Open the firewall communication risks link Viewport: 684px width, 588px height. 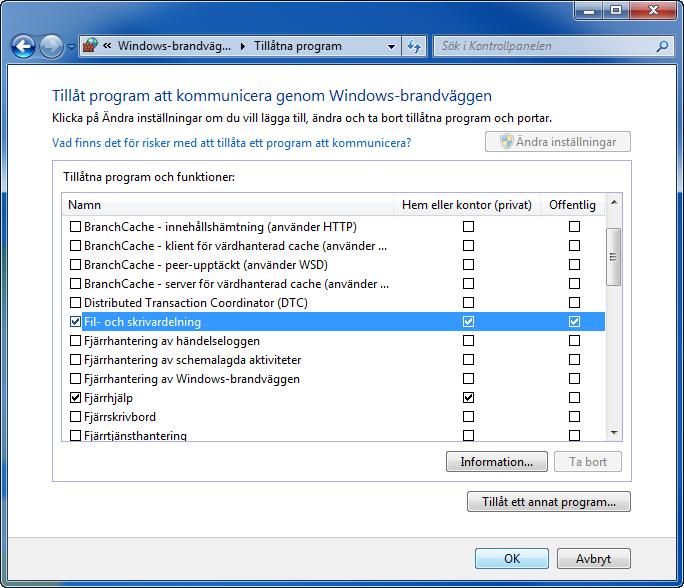(x=232, y=143)
